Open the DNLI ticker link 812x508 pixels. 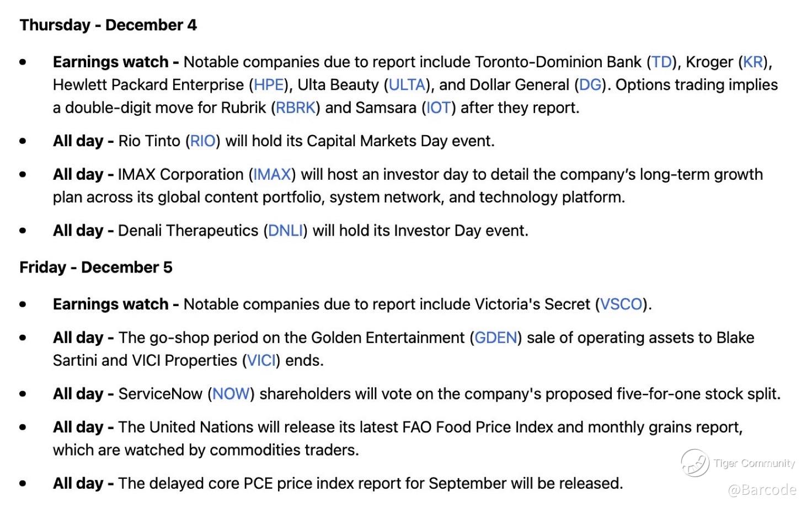point(286,231)
